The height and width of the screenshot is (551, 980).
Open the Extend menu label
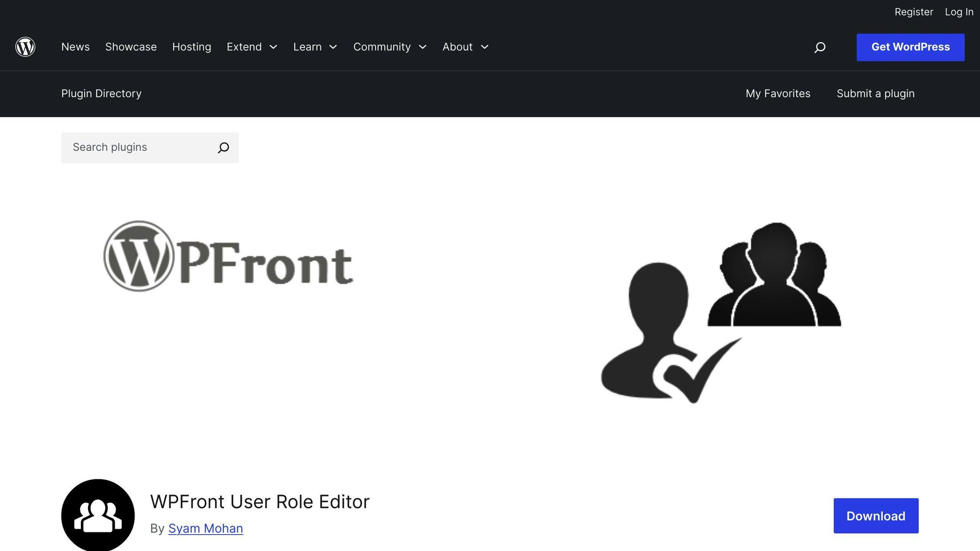[244, 47]
